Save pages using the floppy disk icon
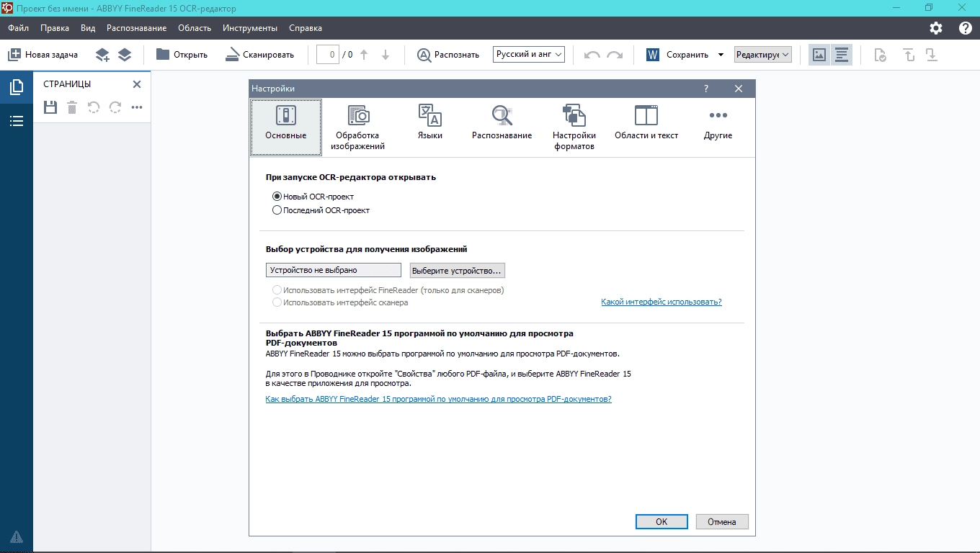Screen dimensions: 980x553 click(50, 107)
